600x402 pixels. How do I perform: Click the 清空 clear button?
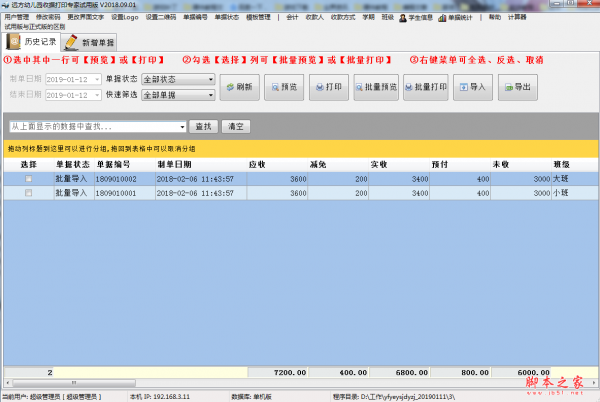click(x=234, y=127)
